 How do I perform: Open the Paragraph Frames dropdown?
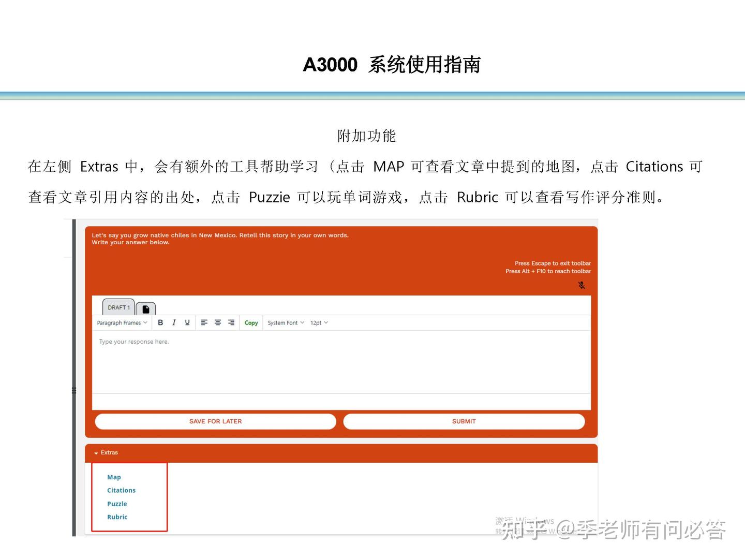[x=122, y=322]
